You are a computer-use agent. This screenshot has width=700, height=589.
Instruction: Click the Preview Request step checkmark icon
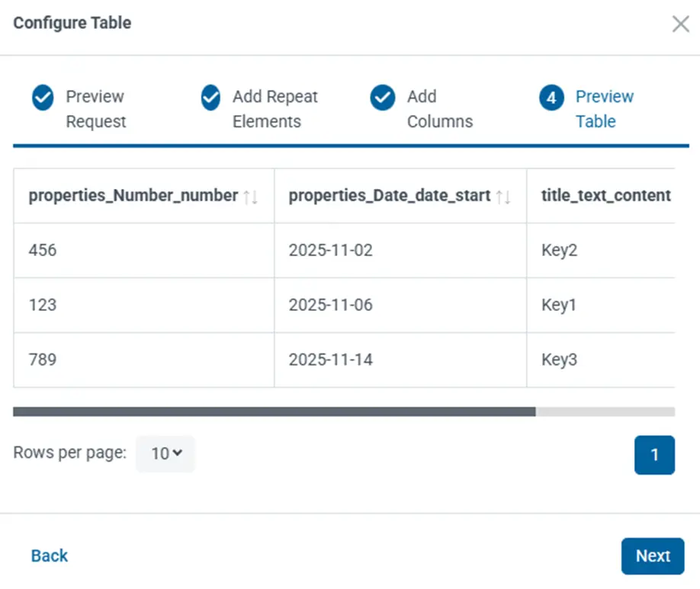tap(43, 98)
